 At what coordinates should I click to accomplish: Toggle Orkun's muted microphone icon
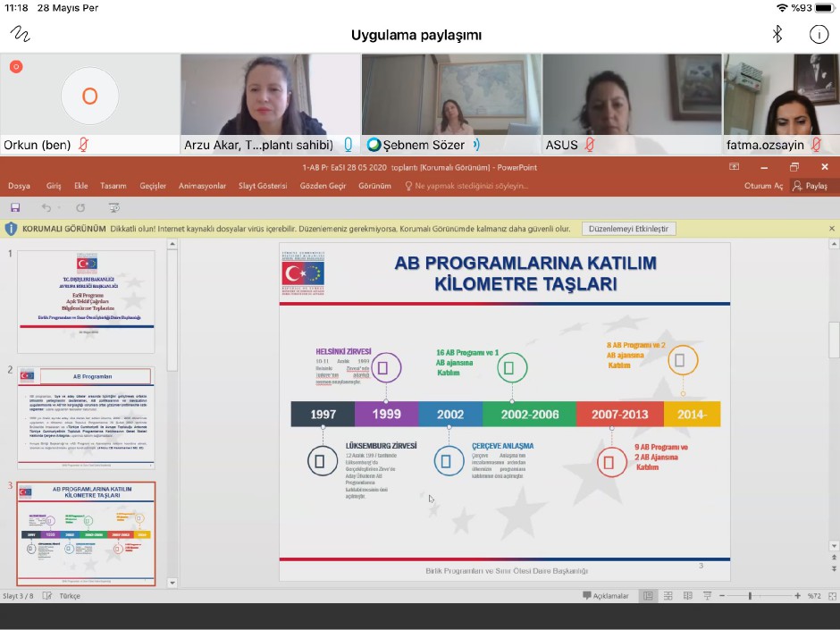[x=84, y=145]
